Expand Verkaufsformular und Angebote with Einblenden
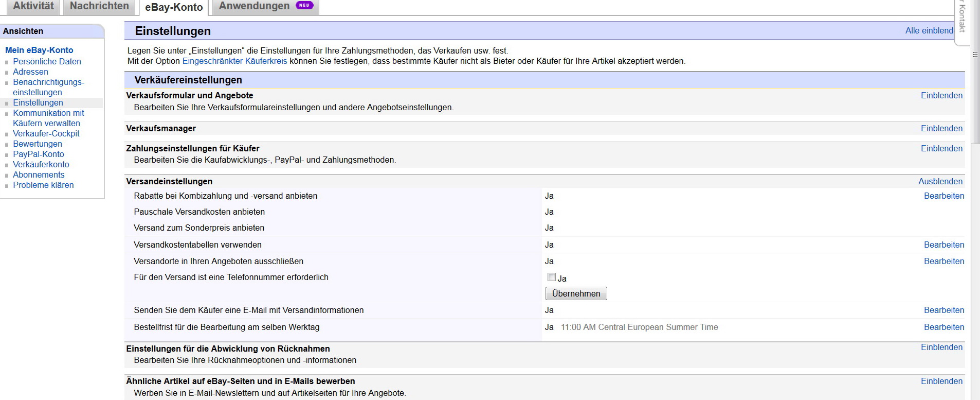Viewport: 980px width, 400px height. pyautogui.click(x=941, y=96)
